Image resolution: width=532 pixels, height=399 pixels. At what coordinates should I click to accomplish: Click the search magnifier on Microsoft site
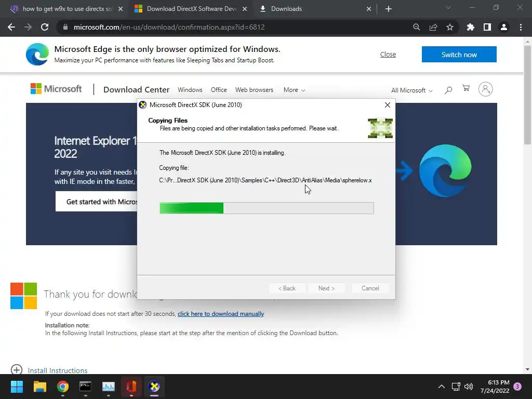(x=448, y=90)
